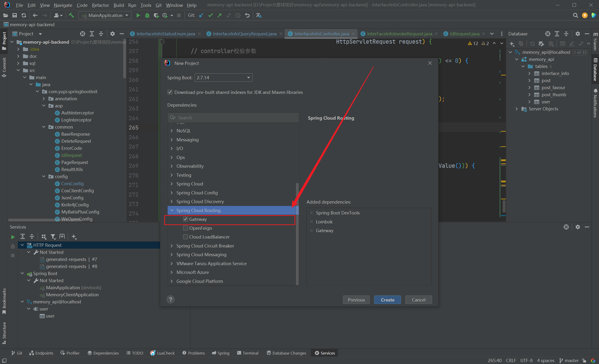This screenshot has height=364, width=599.
Task: Open the MainApplication run configuration dropdown
Action: (105, 15)
